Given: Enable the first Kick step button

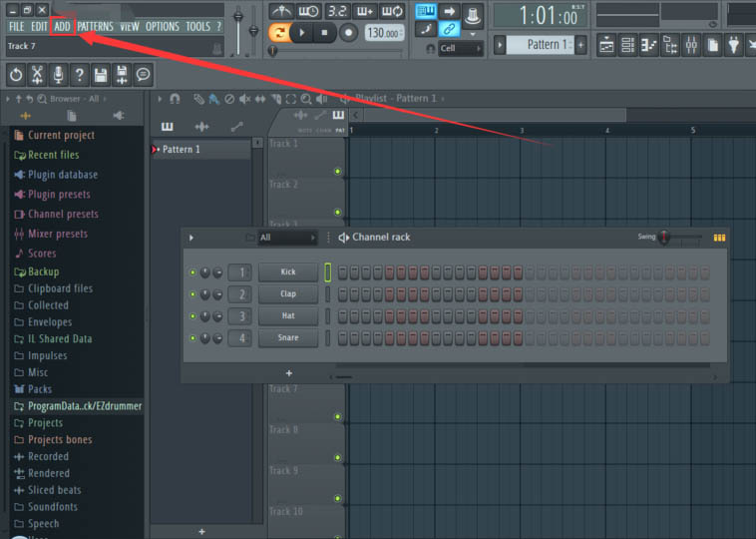Looking at the screenshot, I should pyautogui.click(x=343, y=272).
